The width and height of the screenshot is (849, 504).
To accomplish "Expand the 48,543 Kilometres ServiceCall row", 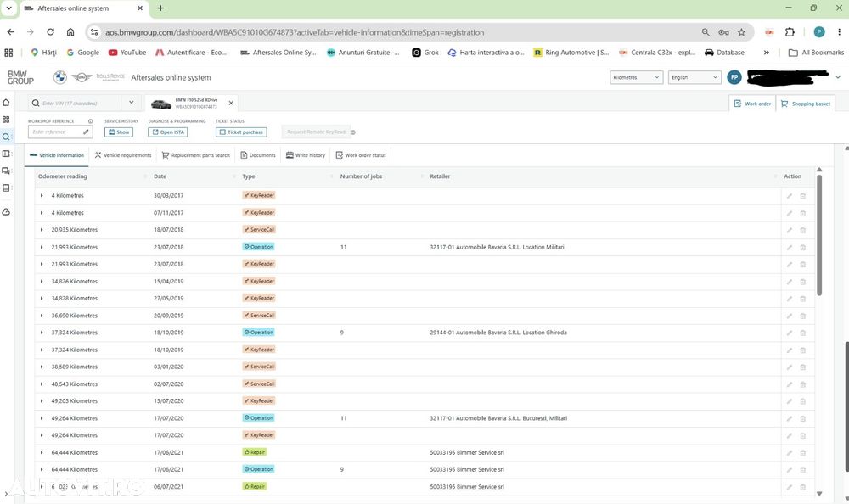I will pyautogui.click(x=42, y=384).
